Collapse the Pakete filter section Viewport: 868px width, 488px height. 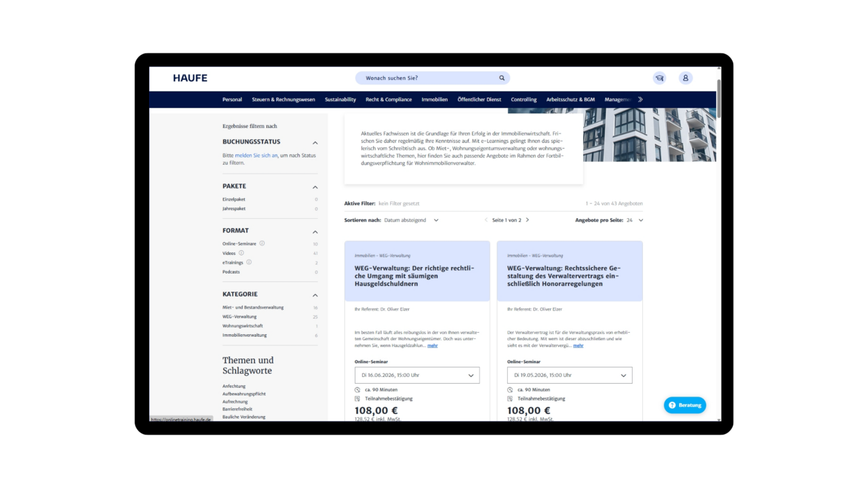315,187
